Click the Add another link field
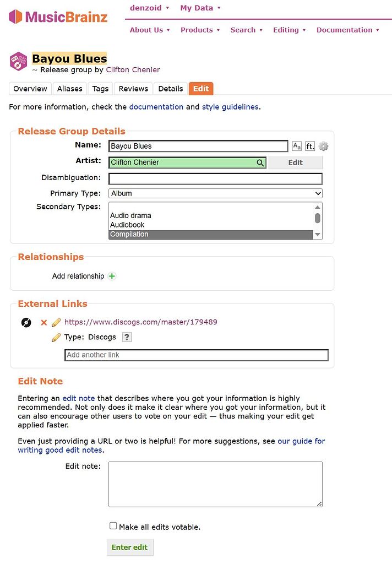This screenshot has height=564, width=392. (197, 355)
